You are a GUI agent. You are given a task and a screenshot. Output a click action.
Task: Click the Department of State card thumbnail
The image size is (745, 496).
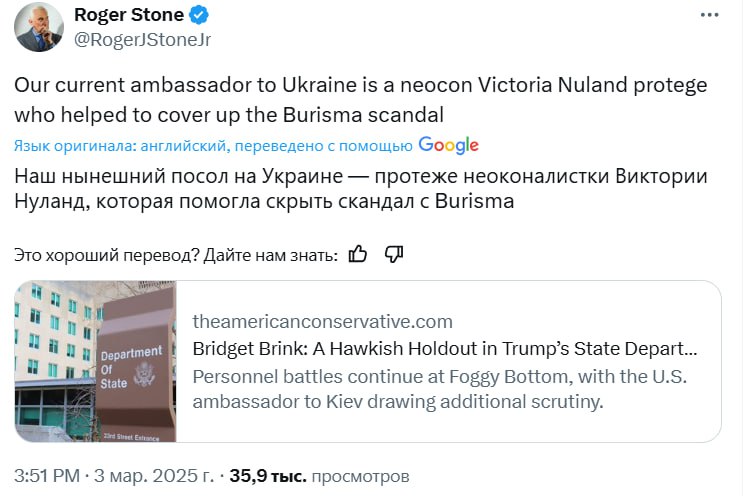(96, 361)
